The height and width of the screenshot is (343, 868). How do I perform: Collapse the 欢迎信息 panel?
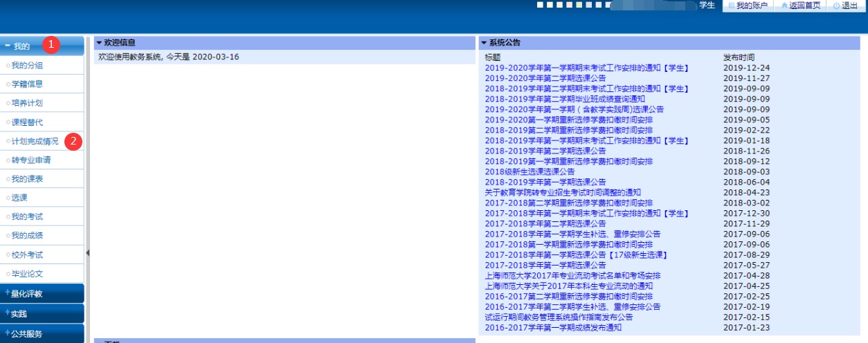(x=99, y=43)
